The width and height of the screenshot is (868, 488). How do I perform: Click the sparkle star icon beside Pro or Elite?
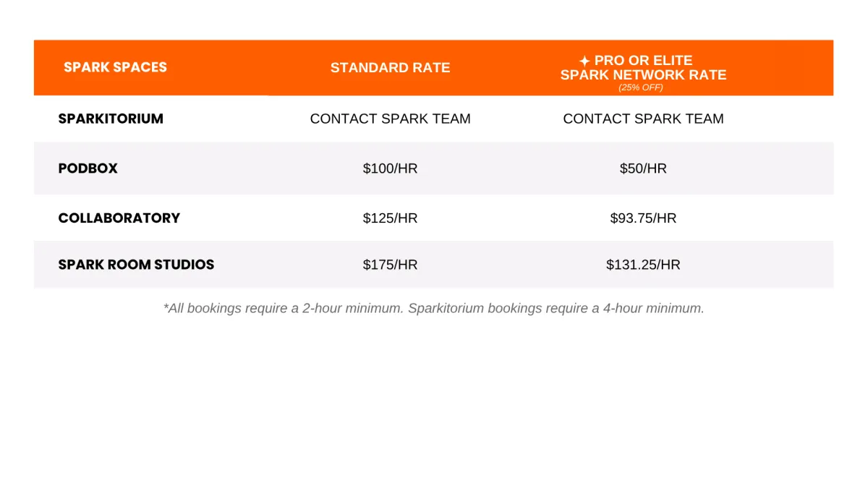point(584,61)
